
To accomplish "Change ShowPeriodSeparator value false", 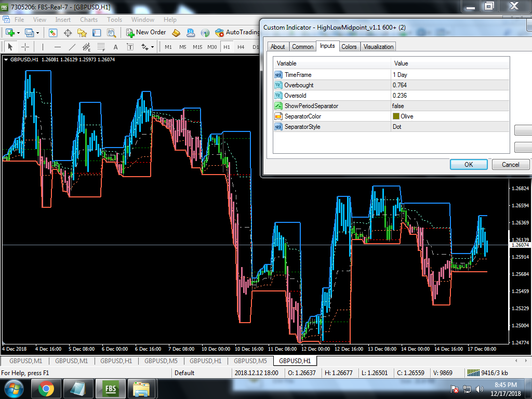I will click(450, 106).
